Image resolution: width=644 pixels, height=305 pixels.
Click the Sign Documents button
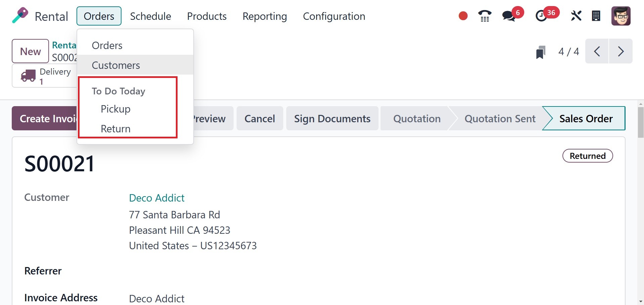(332, 119)
